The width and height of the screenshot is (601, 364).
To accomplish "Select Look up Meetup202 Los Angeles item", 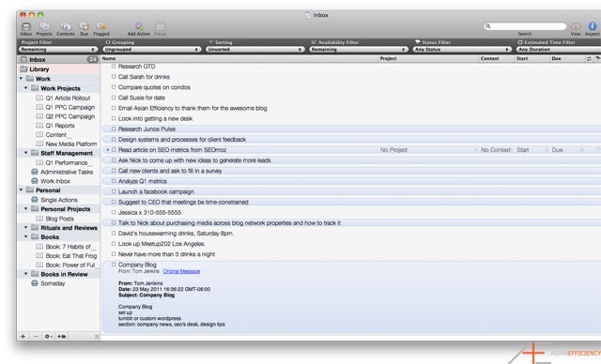I will [162, 244].
